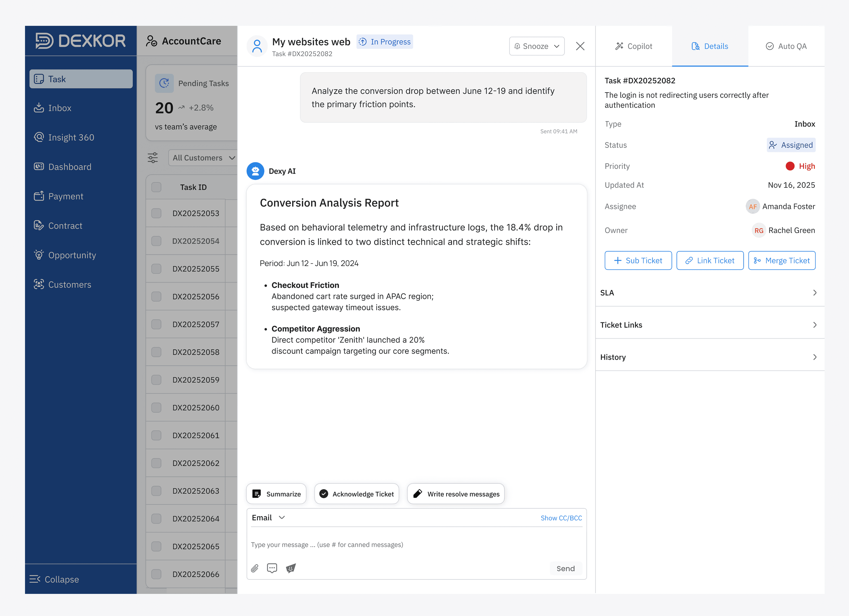This screenshot has width=849, height=616.
Task: Open the Email channel dropdown
Action: point(268,518)
